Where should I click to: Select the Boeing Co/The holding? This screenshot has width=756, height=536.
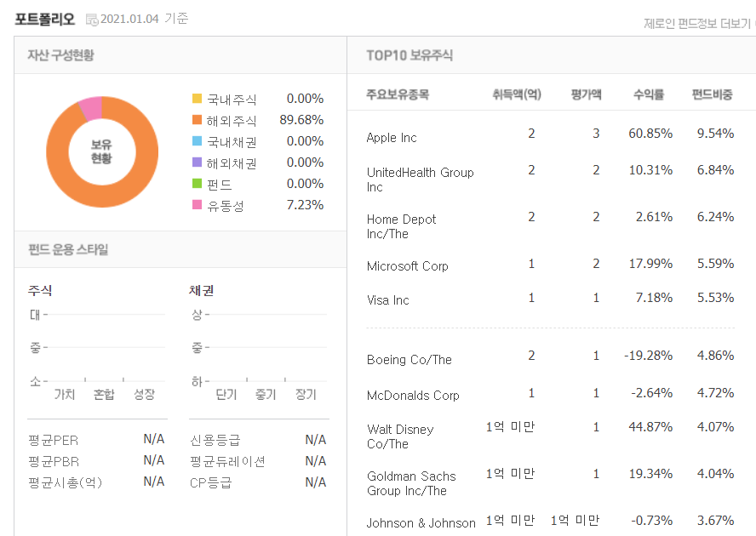(409, 360)
